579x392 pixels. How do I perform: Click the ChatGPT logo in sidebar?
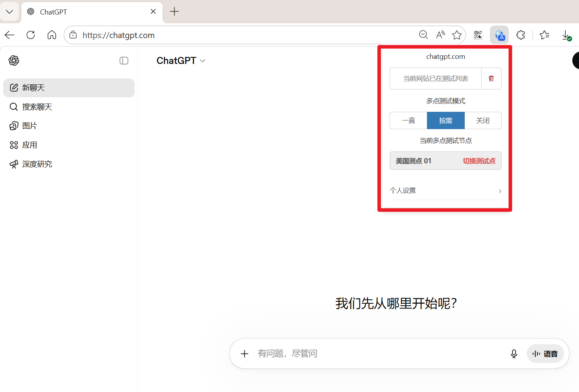(14, 60)
